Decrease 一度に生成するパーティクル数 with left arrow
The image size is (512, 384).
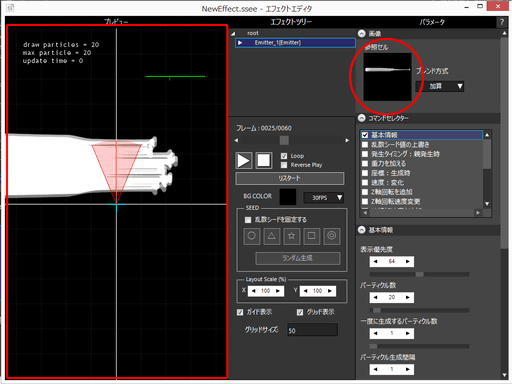coord(376,333)
